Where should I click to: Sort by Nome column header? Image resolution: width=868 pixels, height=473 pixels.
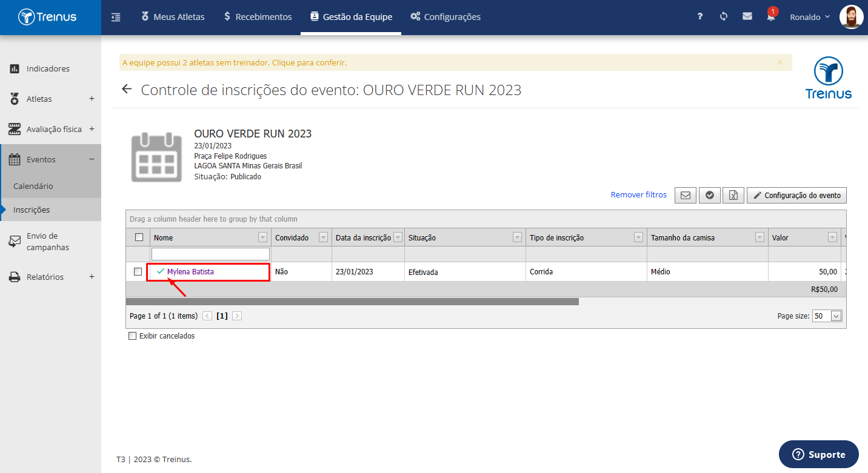click(x=164, y=237)
